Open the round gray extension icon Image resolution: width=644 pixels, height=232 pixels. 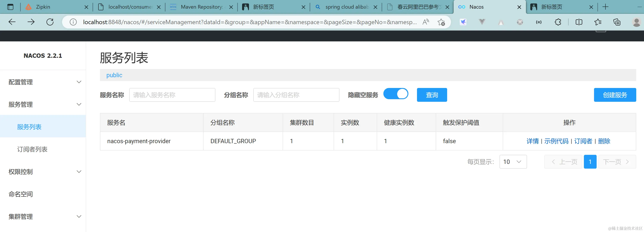(x=520, y=22)
